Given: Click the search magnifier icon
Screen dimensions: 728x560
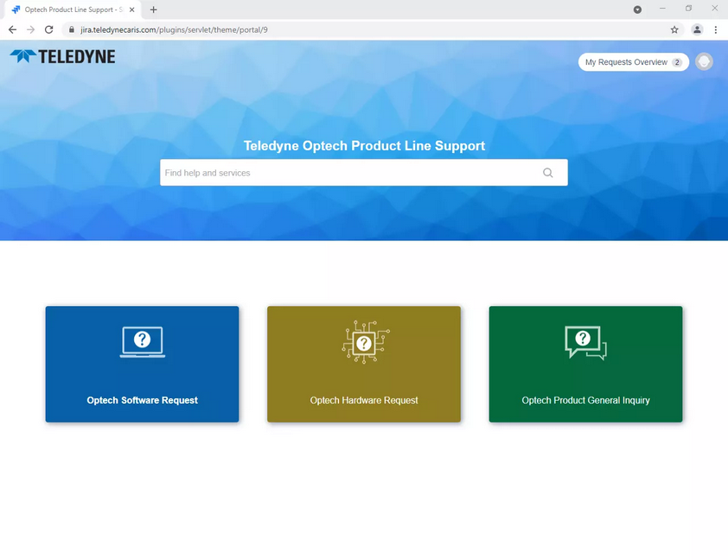Looking at the screenshot, I should click(x=548, y=173).
